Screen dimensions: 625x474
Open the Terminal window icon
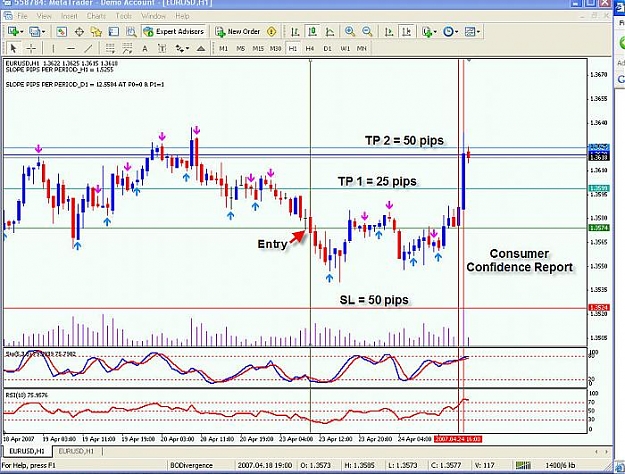(114, 31)
